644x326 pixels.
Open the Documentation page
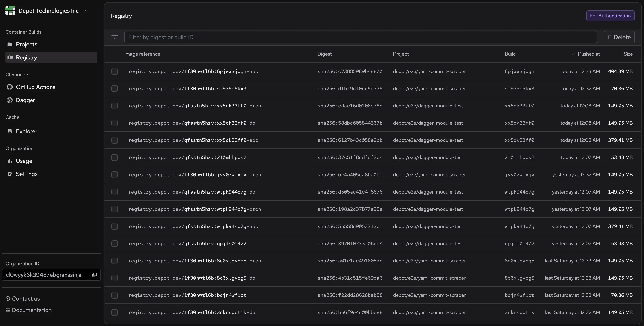coord(31,310)
